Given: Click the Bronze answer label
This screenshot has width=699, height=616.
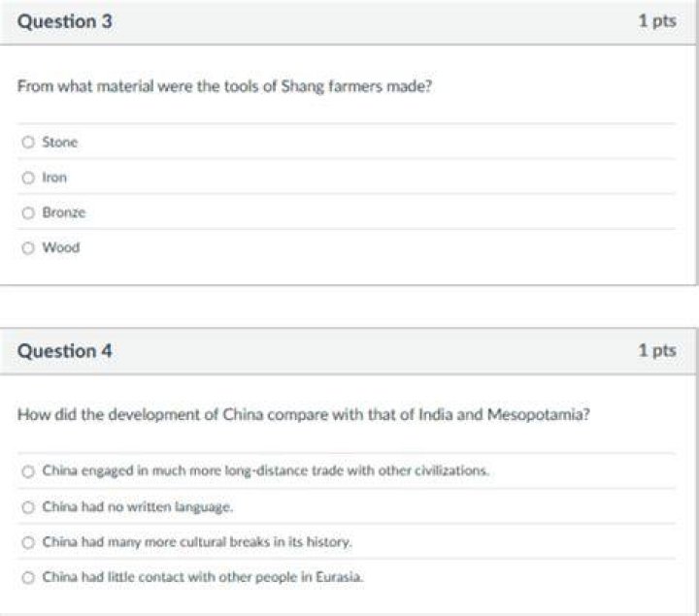Looking at the screenshot, I should point(64,212).
